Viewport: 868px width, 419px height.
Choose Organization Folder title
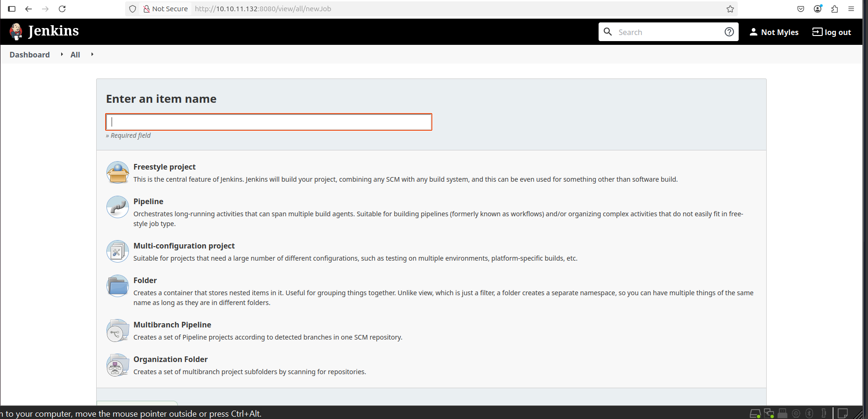[170, 359]
